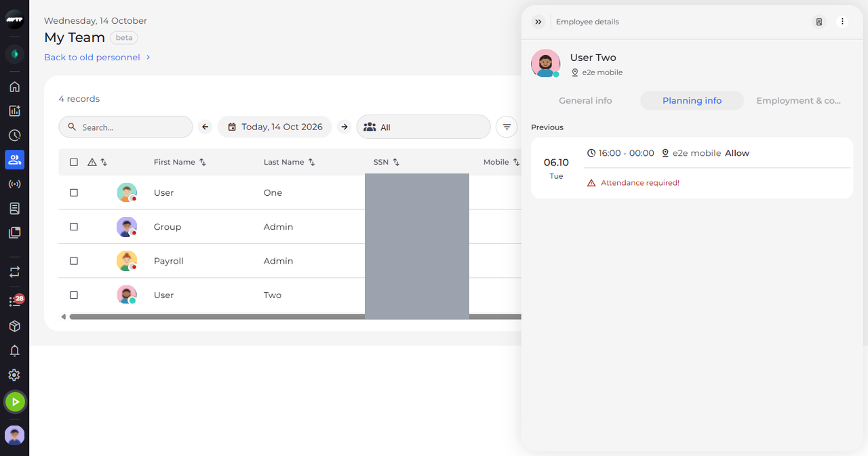Open Payroll Admin's avatar
Viewport: 868px width, 456px height.
coord(127,261)
